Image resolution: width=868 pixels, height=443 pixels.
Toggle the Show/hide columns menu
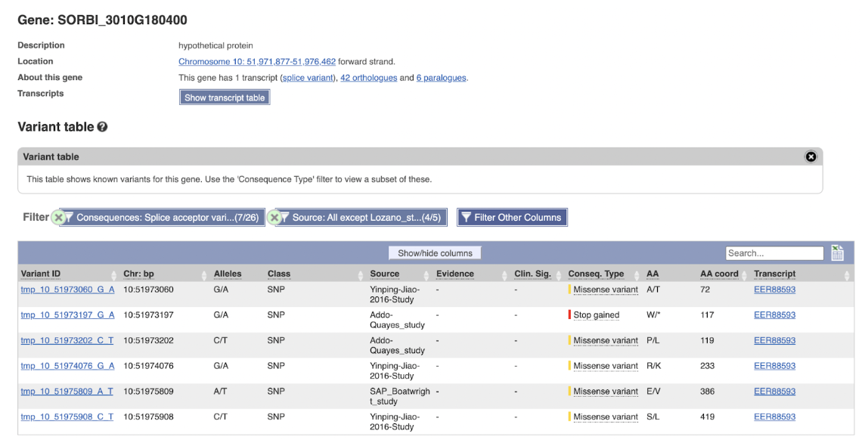click(435, 253)
